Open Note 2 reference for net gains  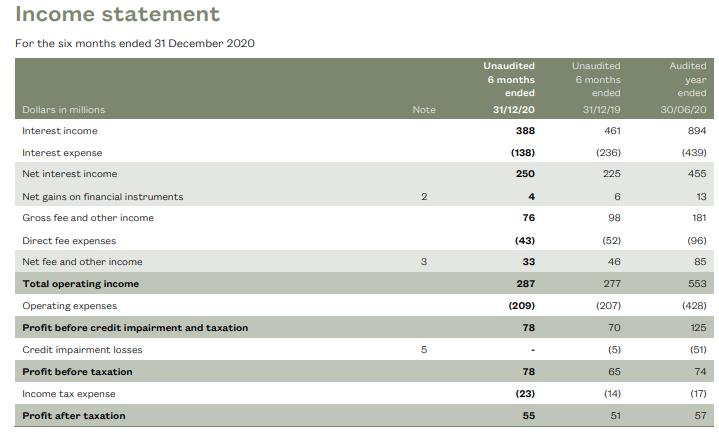pyautogui.click(x=424, y=196)
